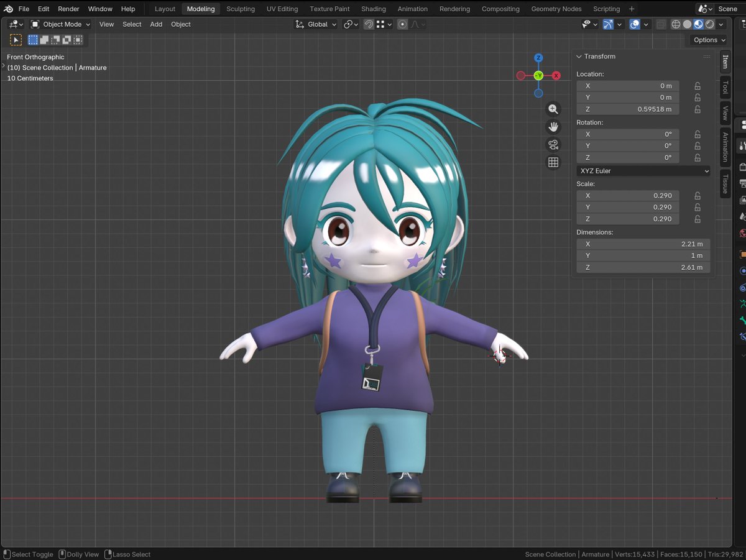Click the Scene browse icon
The image size is (746, 560).
point(705,9)
